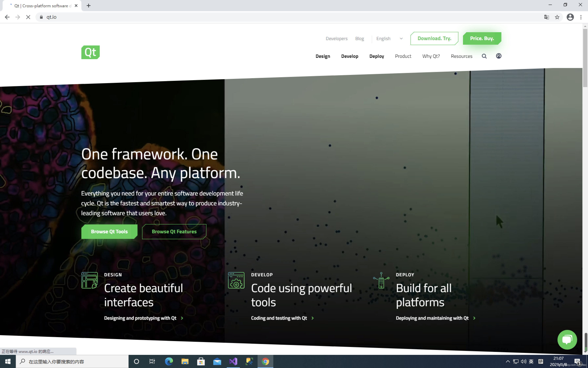Launch Microsoft Edge from taskbar
The width and height of the screenshot is (588, 368).
click(169, 361)
